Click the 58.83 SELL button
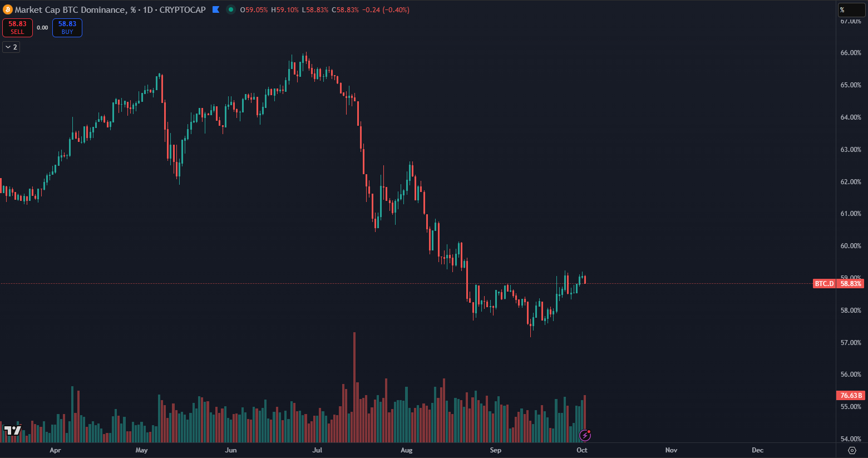The height and width of the screenshot is (458, 868). 17,27
